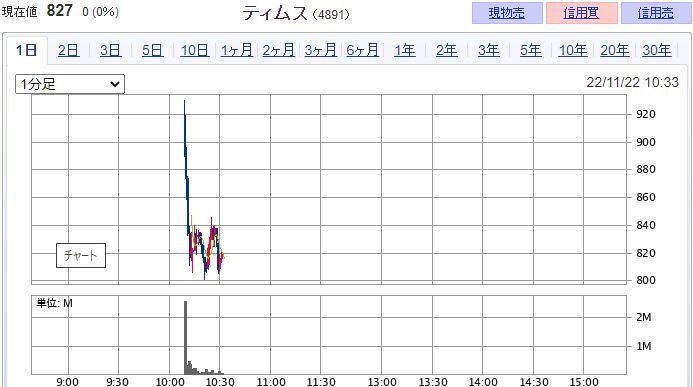The width and height of the screenshot is (693, 387).
Task: Click the 13:30 time axis label
Action: [433, 382]
